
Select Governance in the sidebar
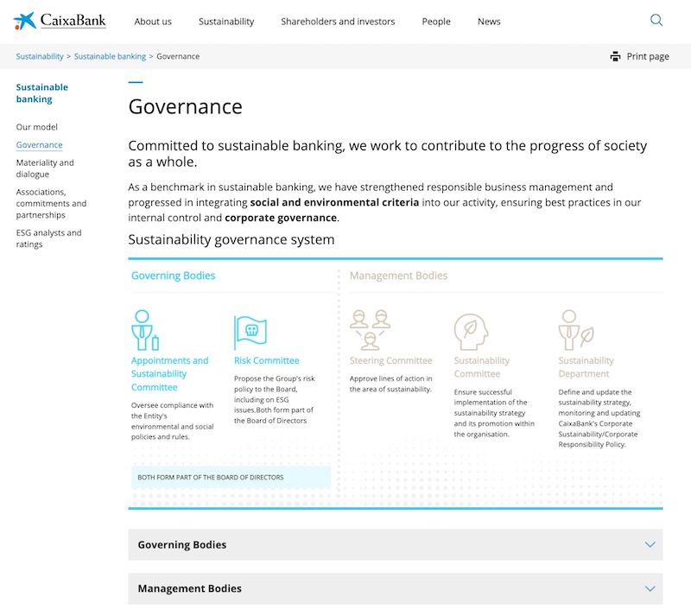click(39, 144)
